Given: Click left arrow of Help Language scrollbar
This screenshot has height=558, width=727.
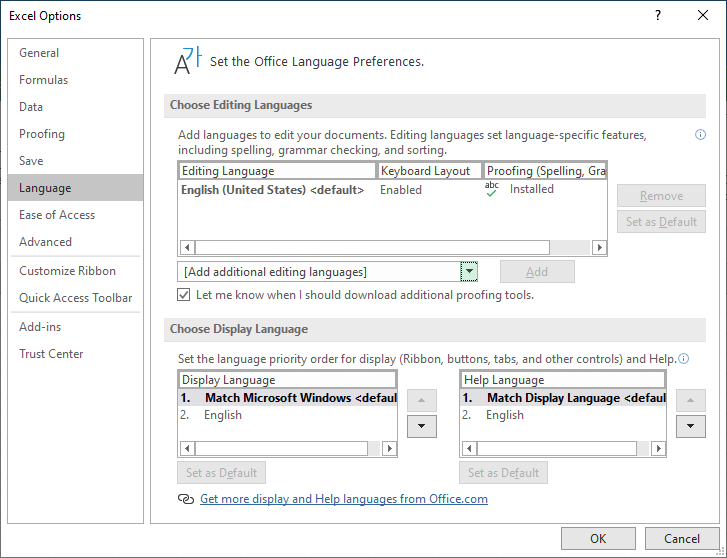Looking at the screenshot, I should tap(469, 449).
